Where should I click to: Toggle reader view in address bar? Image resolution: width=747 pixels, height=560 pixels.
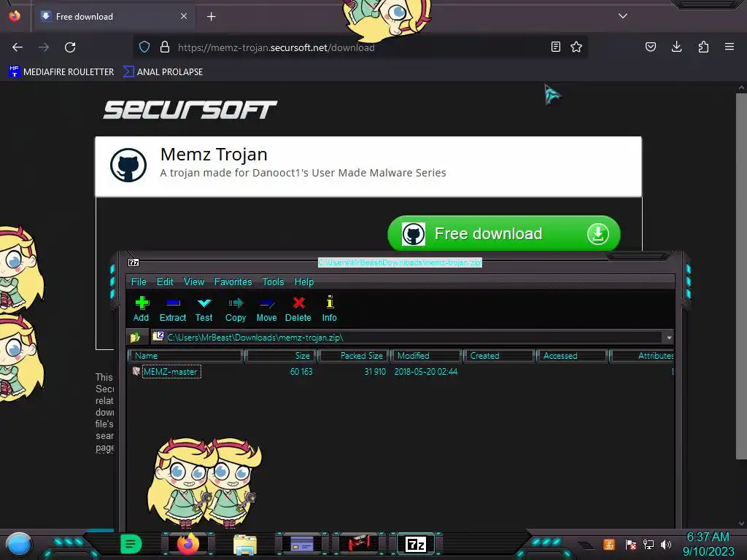(555, 47)
